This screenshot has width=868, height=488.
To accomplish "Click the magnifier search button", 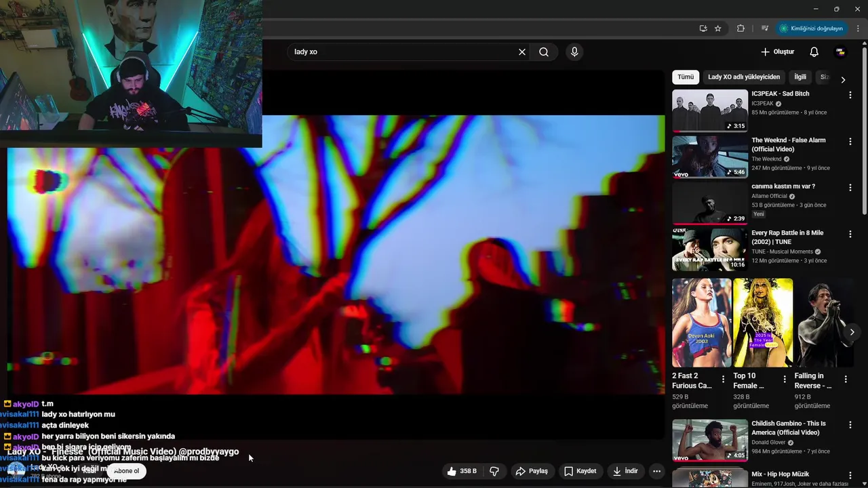I will [x=544, y=52].
